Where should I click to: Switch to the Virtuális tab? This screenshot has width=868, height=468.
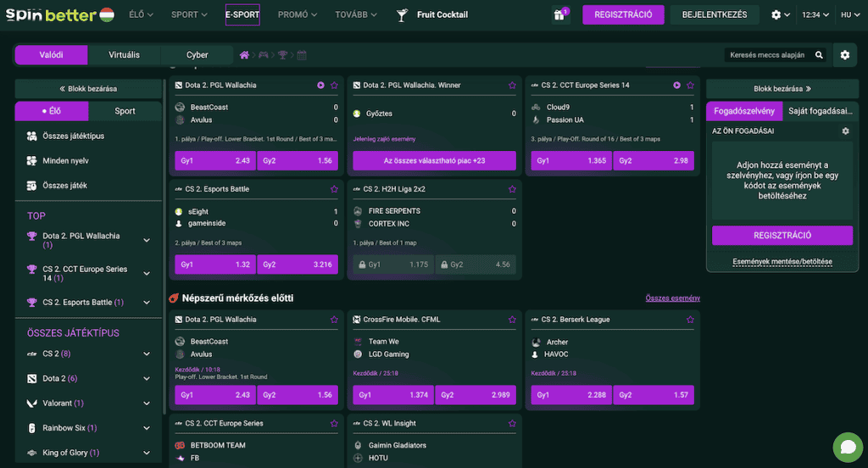(x=124, y=55)
